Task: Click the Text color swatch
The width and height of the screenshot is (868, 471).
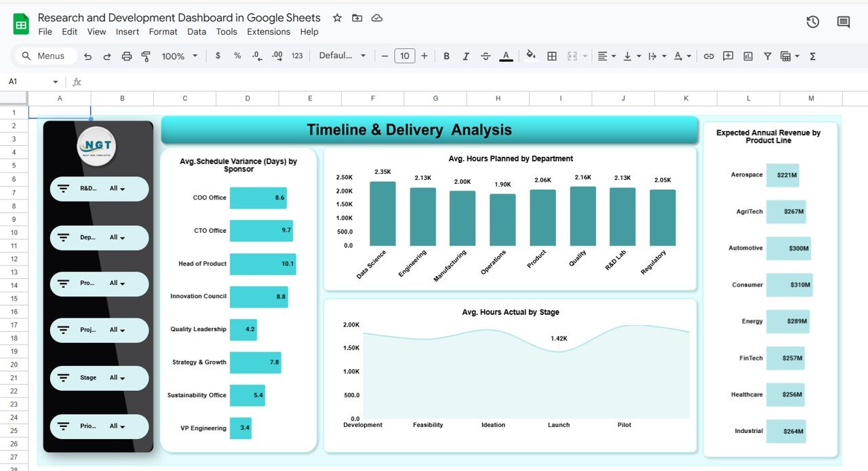Action: point(507,56)
